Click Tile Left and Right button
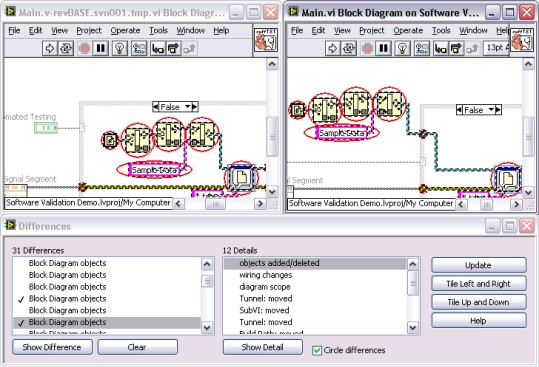The image size is (539, 367). [479, 284]
